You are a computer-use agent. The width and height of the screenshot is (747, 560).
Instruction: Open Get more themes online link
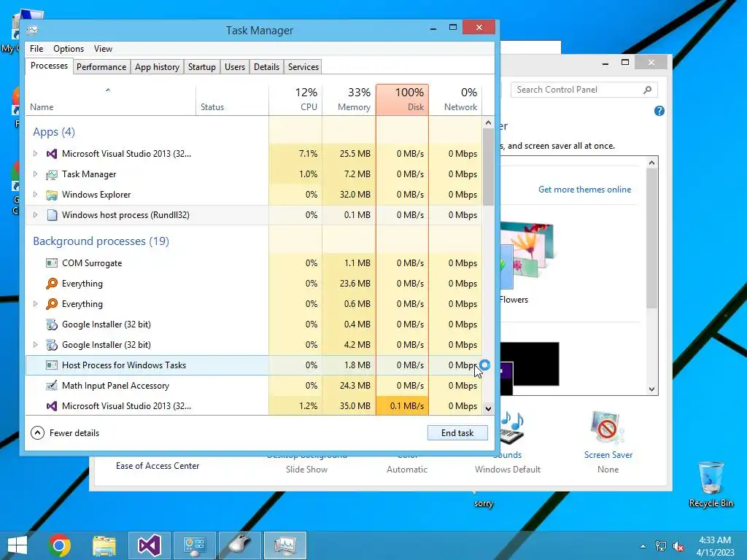(584, 190)
